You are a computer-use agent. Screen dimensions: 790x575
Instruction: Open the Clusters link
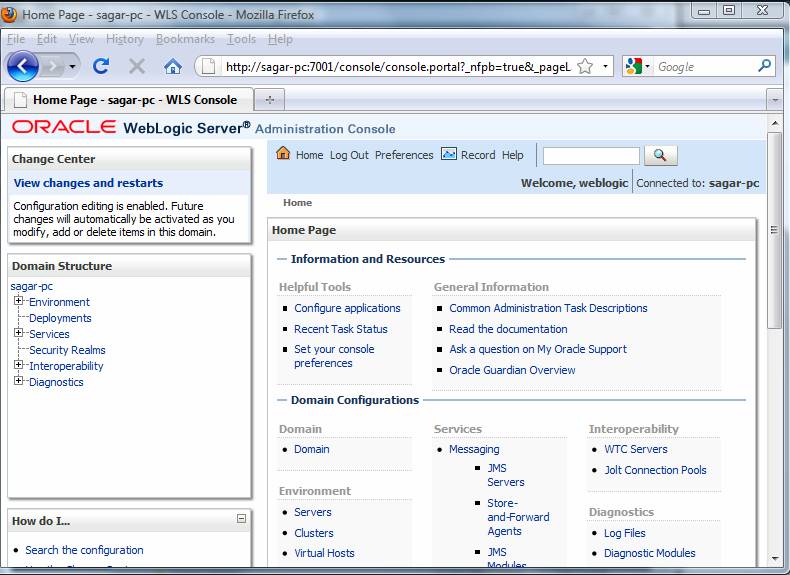pyautogui.click(x=313, y=533)
